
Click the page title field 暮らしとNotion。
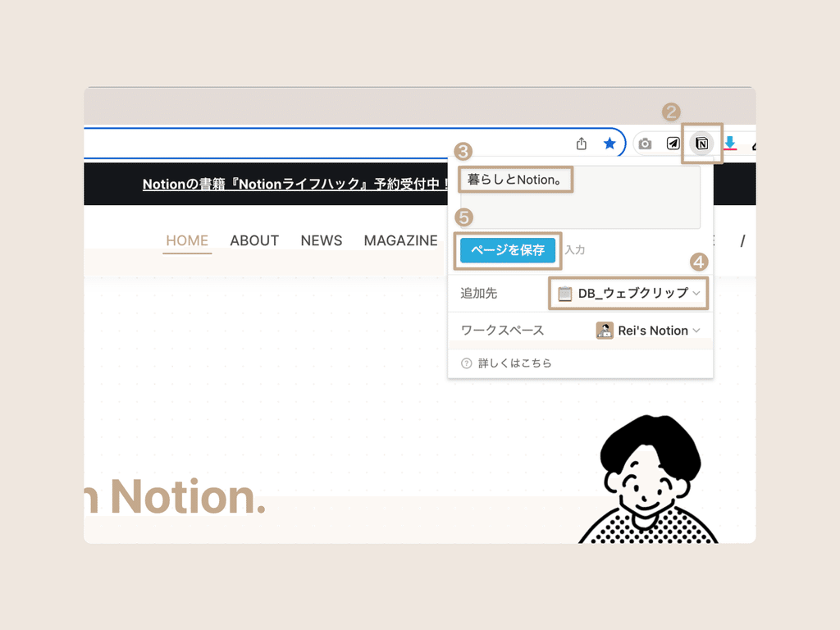tap(580, 197)
